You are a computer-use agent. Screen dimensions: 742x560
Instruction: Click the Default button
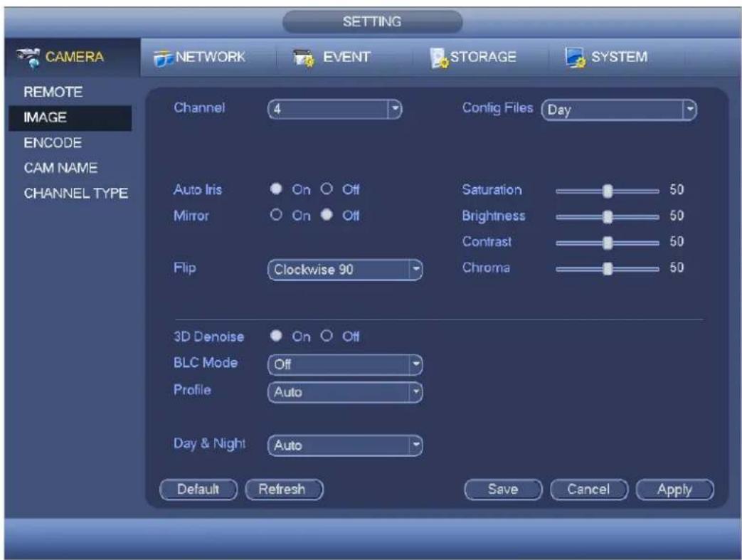[x=198, y=490]
